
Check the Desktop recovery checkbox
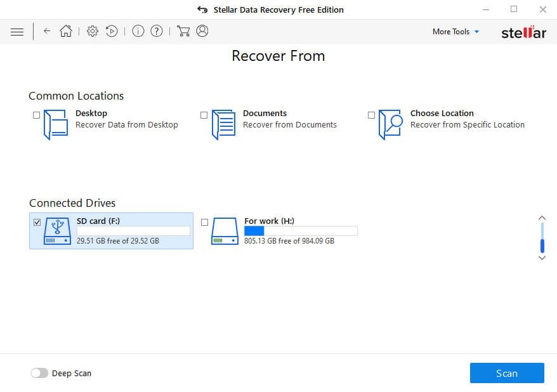click(x=37, y=115)
